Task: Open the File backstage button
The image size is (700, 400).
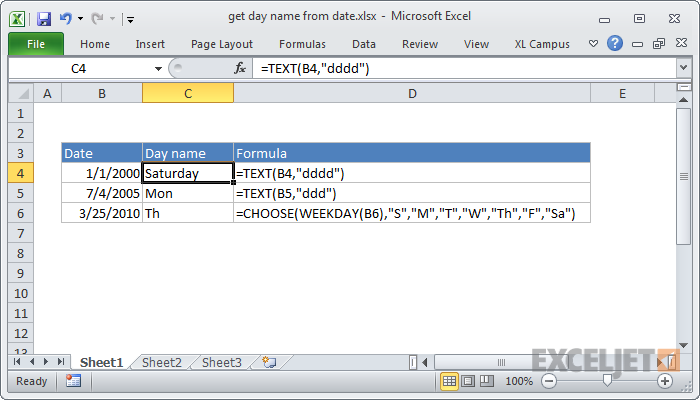Action: (36, 44)
